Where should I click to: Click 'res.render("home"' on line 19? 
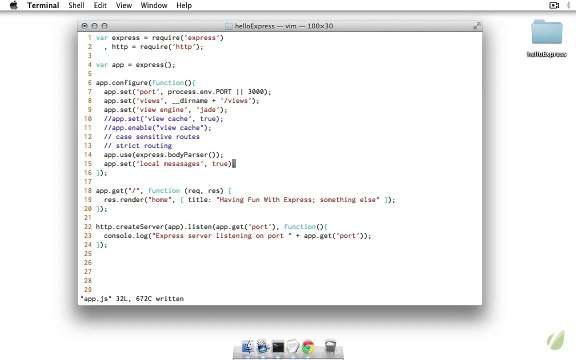[138, 200]
